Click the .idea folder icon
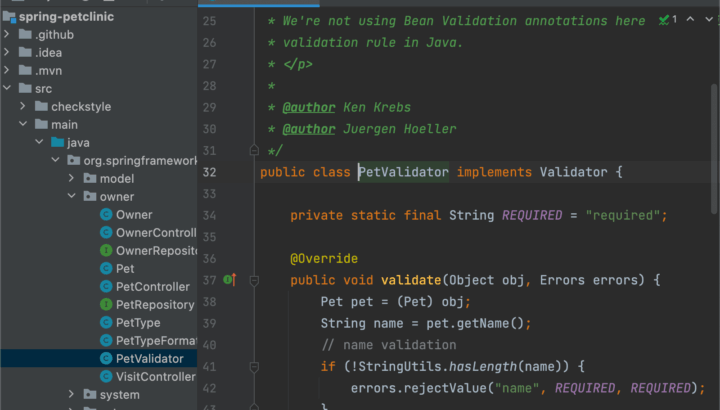Screen dimensions: 720x410 pyautogui.click(x=25, y=52)
